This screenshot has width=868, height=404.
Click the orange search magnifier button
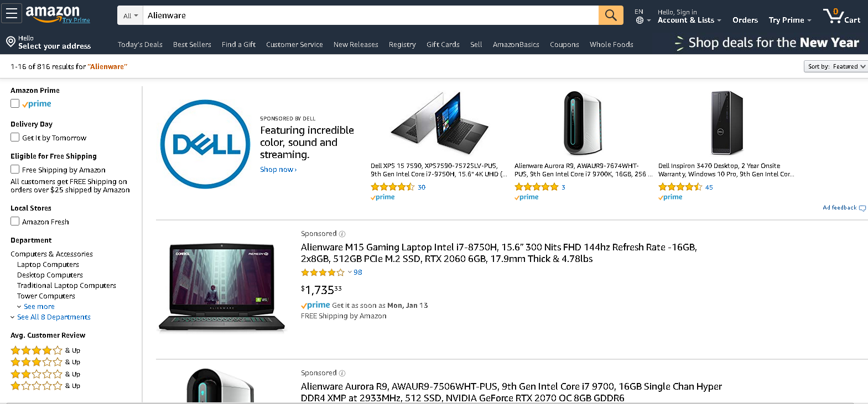point(611,15)
